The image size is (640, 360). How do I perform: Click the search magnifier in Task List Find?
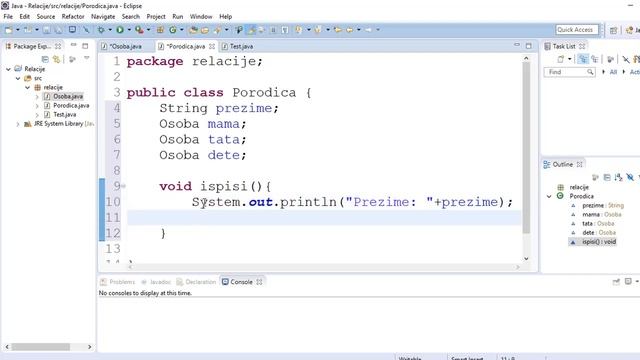tap(590, 72)
